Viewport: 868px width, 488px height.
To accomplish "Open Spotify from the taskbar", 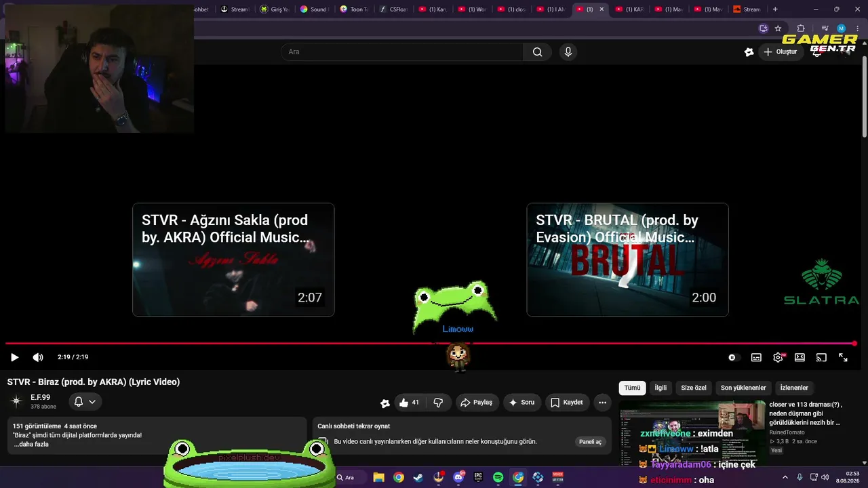I will [498, 478].
